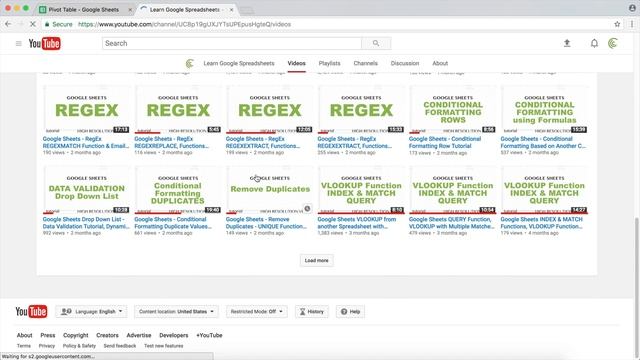Bookmark the page with the star icon

coord(617,24)
